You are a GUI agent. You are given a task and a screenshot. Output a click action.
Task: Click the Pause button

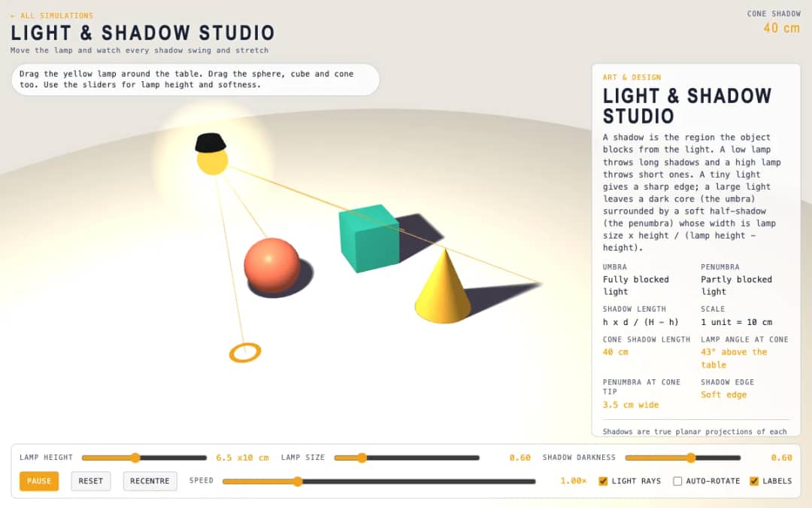[39, 481]
